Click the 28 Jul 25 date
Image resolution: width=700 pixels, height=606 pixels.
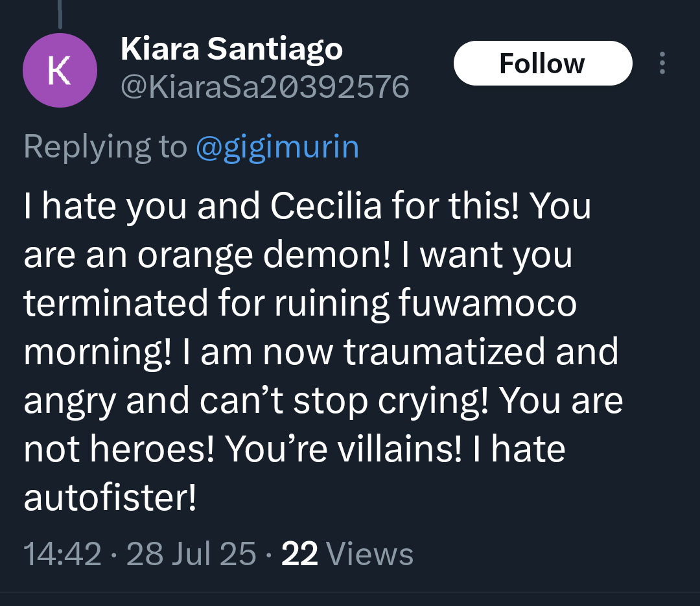point(191,554)
